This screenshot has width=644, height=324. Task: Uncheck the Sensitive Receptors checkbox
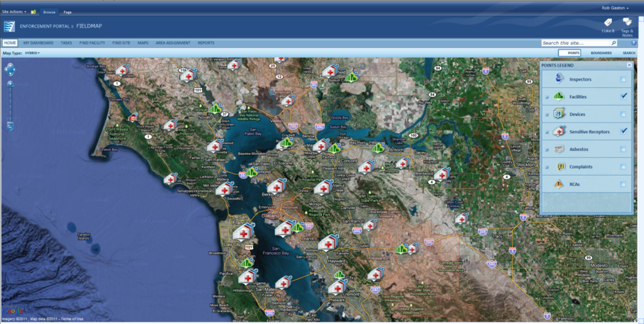point(623,131)
